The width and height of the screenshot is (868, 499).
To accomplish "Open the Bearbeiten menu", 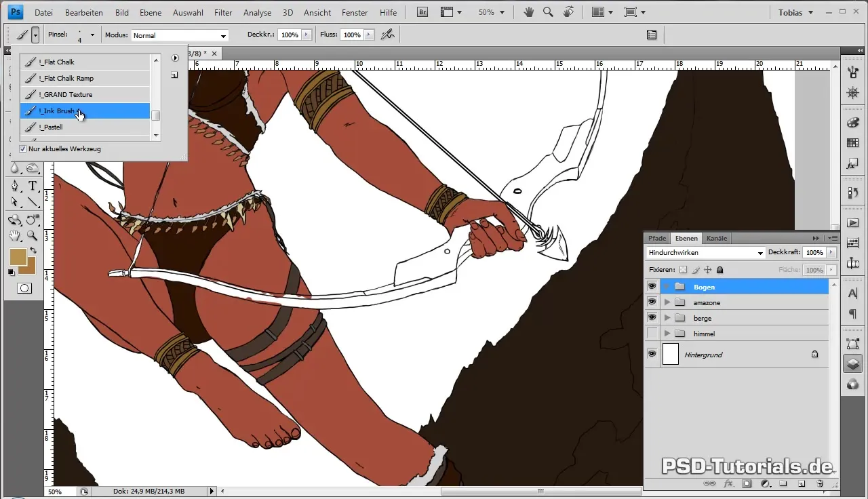I will coord(84,13).
